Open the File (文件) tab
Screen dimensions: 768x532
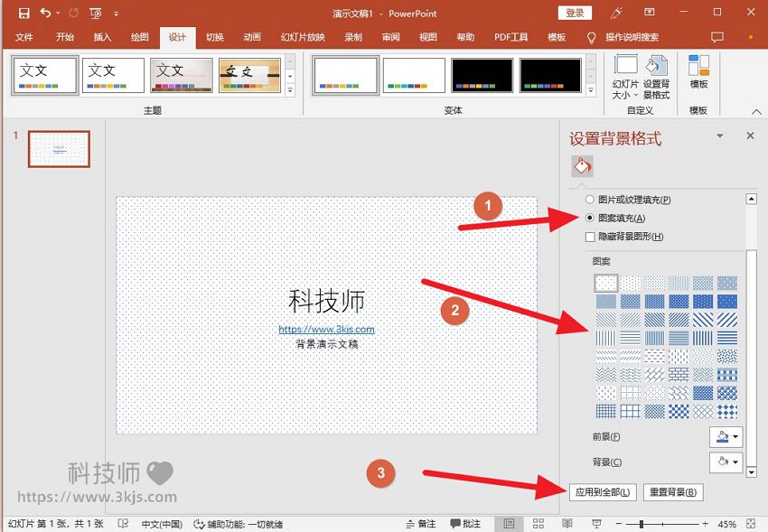(x=24, y=37)
